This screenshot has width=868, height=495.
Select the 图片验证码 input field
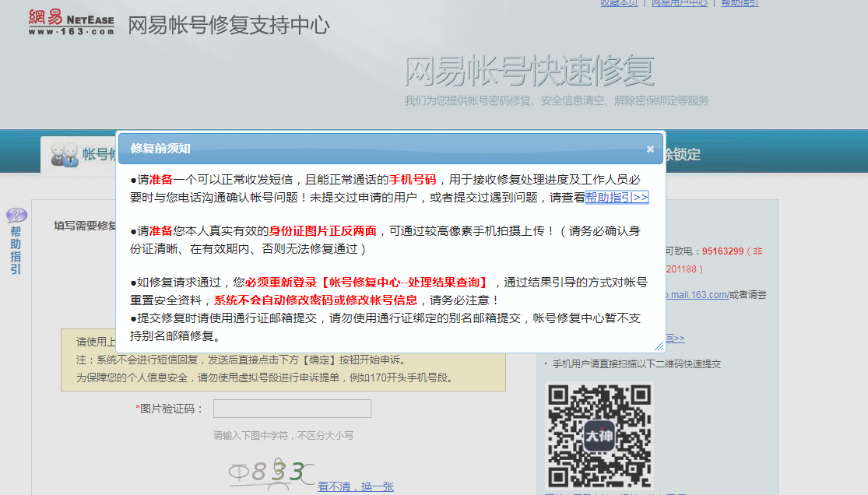tap(291, 408)
